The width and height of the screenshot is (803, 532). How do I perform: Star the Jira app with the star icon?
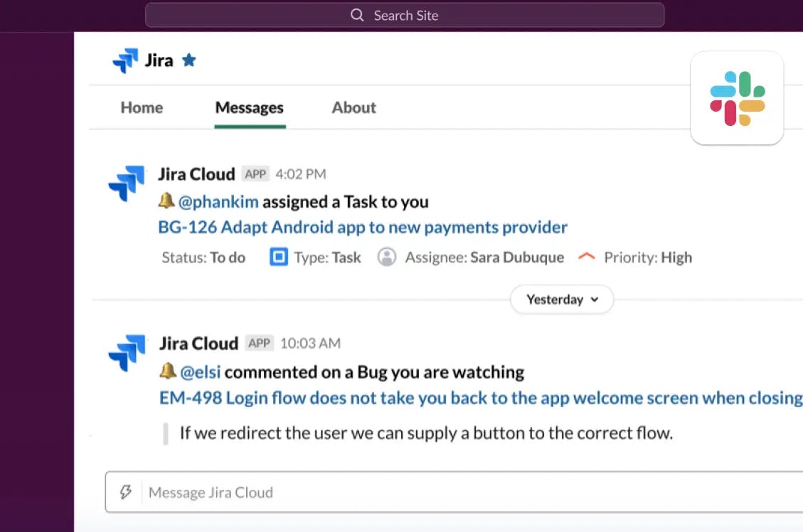tap(188, 60)
